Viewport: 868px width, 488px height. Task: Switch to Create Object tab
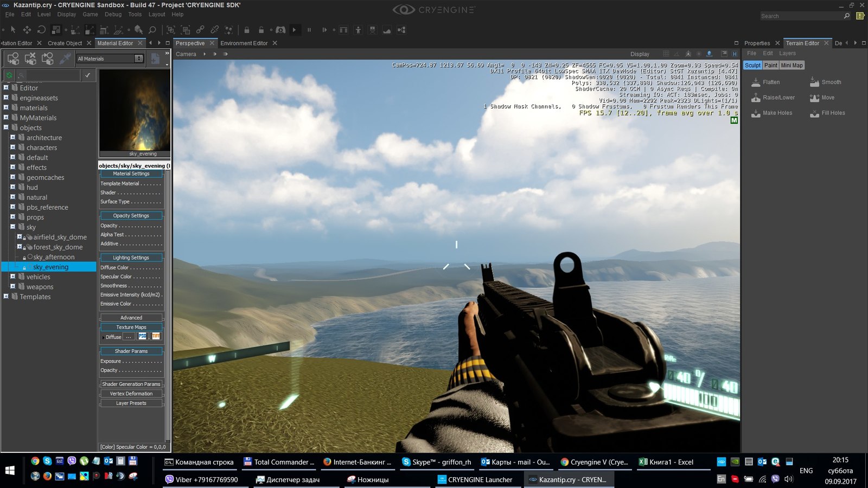click(65, 43)
